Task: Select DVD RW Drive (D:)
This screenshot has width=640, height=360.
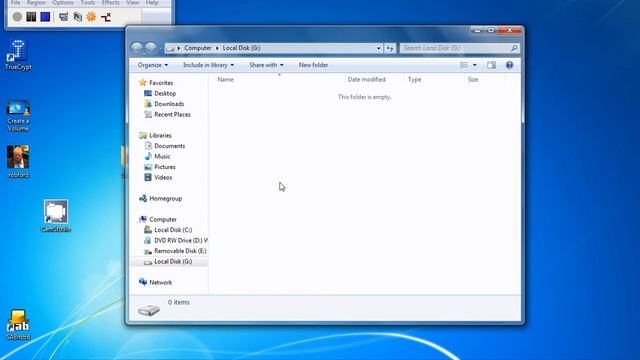Action: pos(176,241)
